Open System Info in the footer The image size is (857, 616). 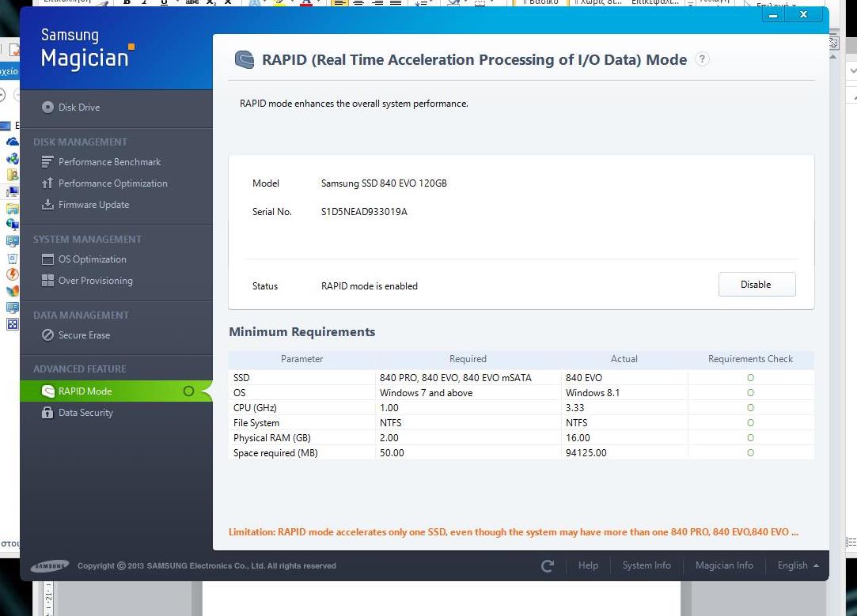[x=647, y=565]
